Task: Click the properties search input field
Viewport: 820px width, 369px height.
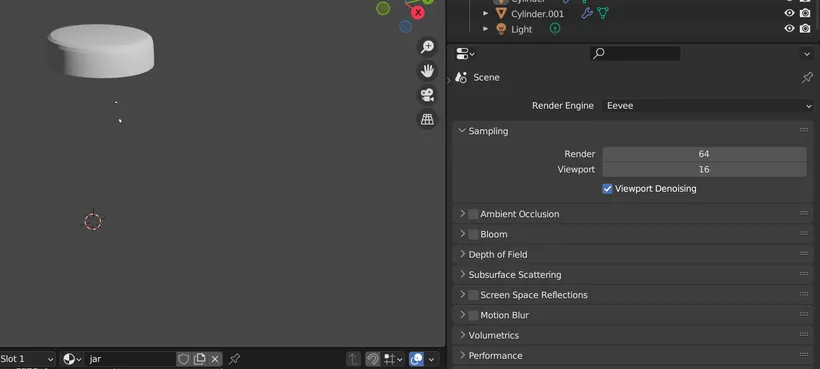Action: pos(635,53)
